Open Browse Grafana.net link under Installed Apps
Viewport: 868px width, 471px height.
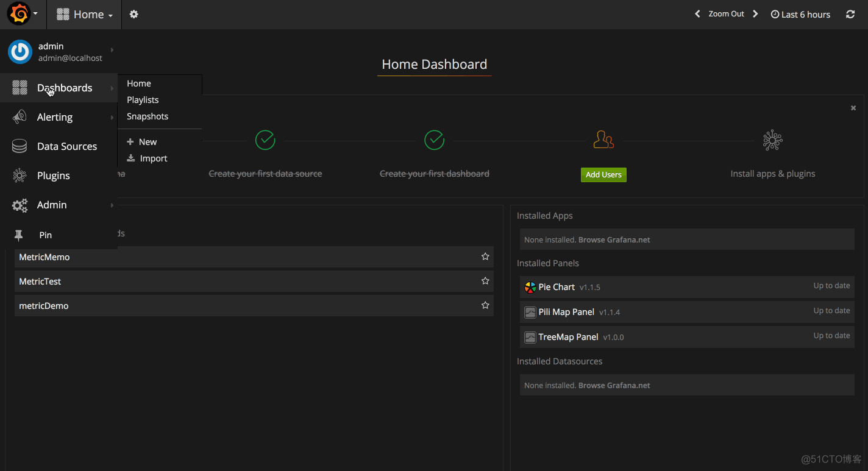coord(614,239)
